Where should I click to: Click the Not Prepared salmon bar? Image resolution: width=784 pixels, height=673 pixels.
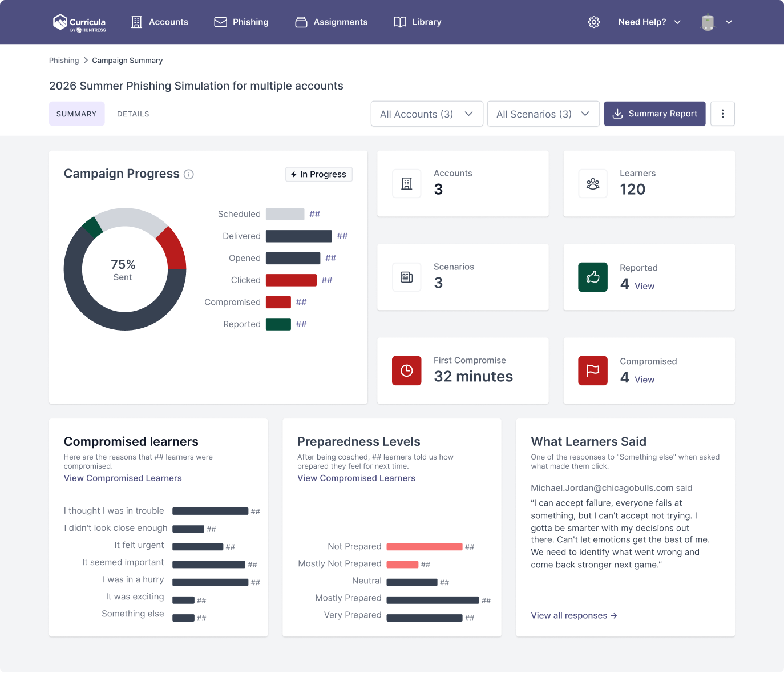coord(425,547)
